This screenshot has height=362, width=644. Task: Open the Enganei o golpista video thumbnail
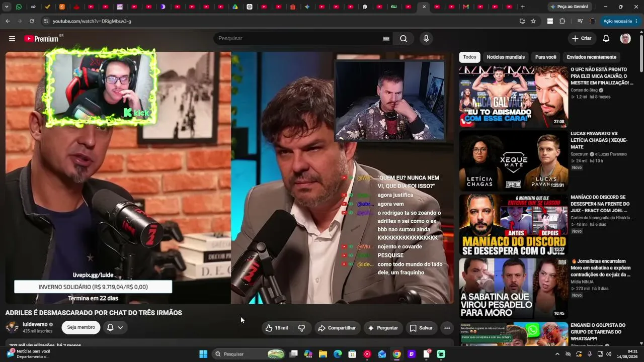(x=513, y=334)
